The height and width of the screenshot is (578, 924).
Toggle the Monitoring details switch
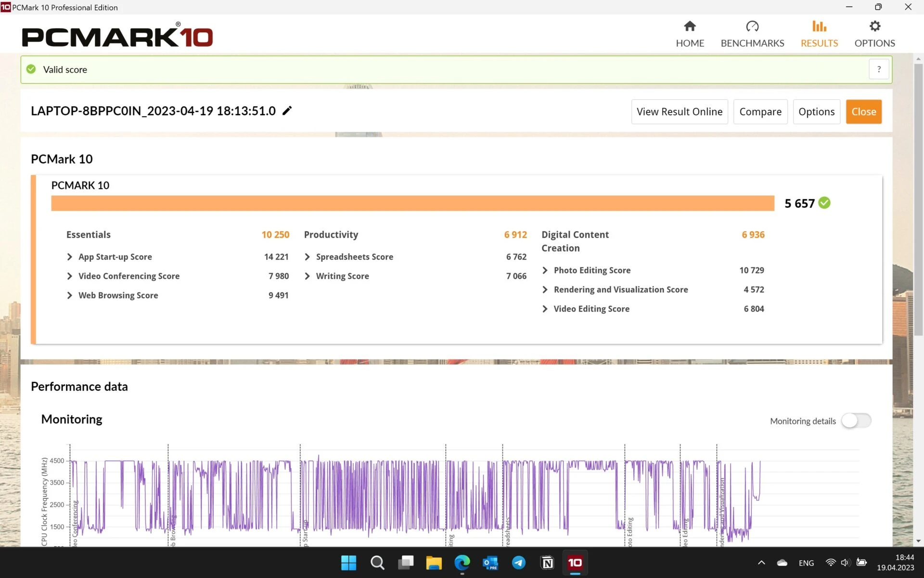pyautogui.click(x=856, y=420)
